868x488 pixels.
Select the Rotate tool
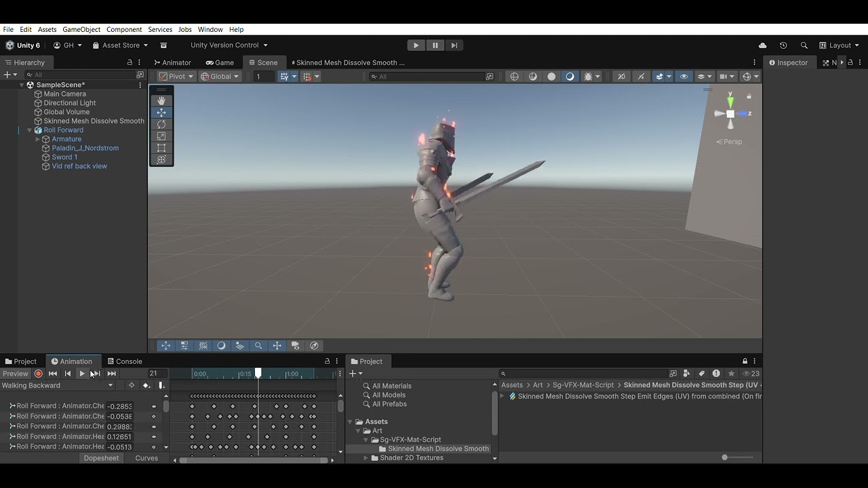pyautogui.click(x=161, y=125)
